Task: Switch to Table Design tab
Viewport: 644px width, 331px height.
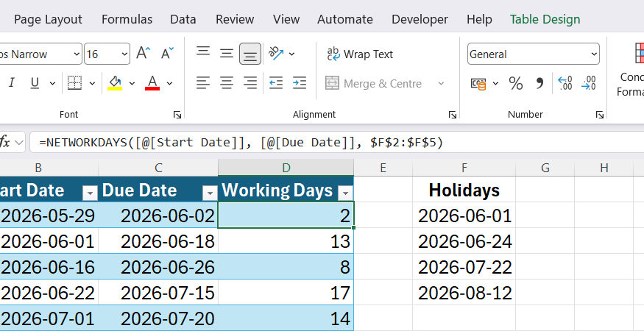Action: click(545, 19)
